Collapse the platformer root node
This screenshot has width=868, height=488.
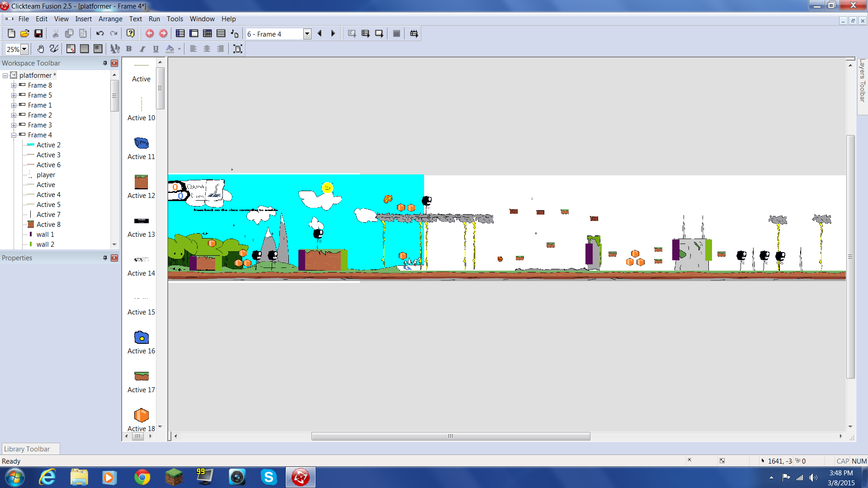coord(5,75)
